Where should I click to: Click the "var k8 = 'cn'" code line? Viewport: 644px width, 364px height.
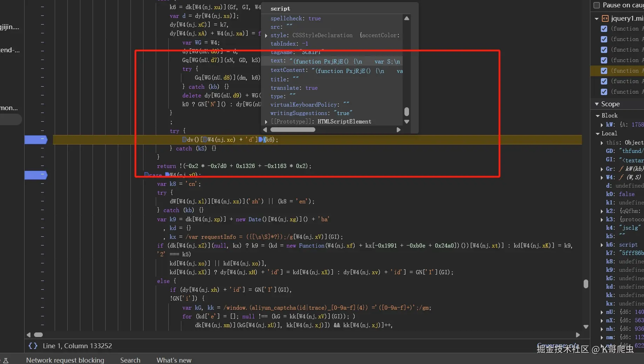click(x=179, y=184)
